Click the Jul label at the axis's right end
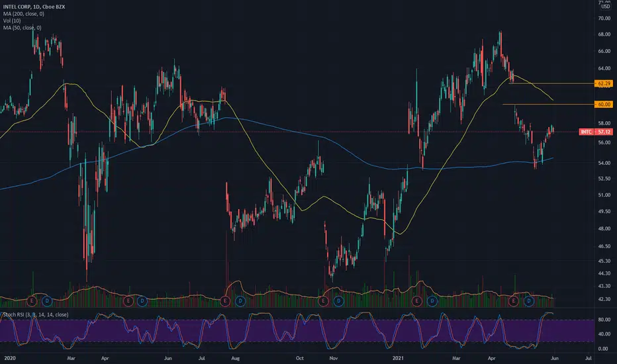This screenshot has height=364, width=617. click(x=589, y=358)
